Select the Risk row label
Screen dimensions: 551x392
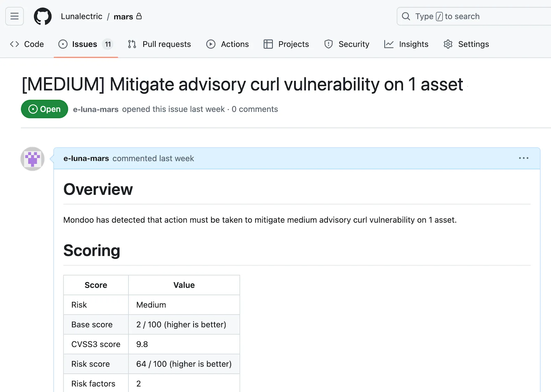click(96, 305)
